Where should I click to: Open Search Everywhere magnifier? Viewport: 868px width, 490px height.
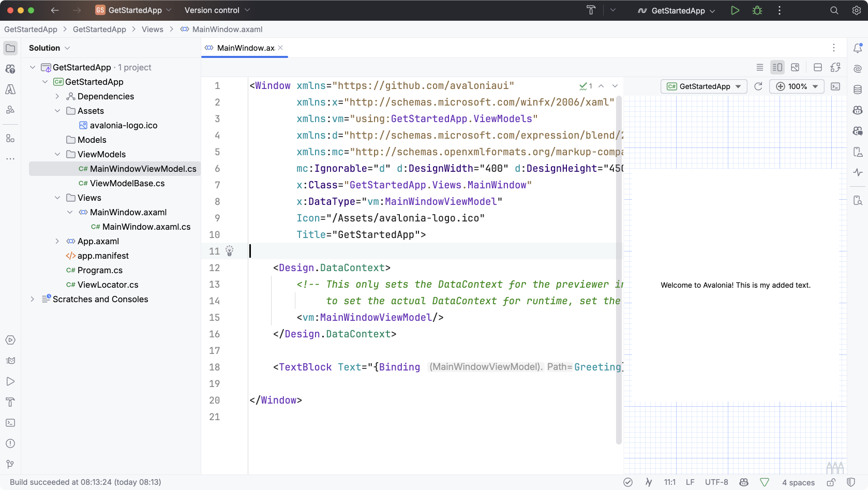coord(834,10)
